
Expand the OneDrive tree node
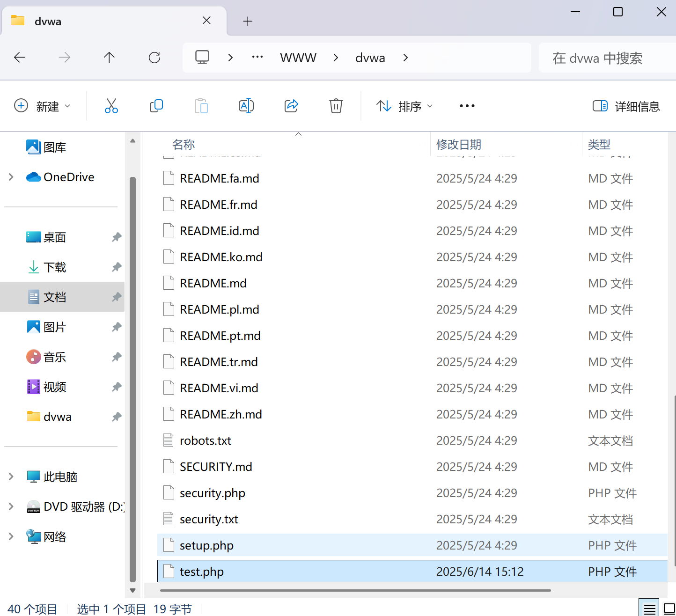tap(11, 177)
